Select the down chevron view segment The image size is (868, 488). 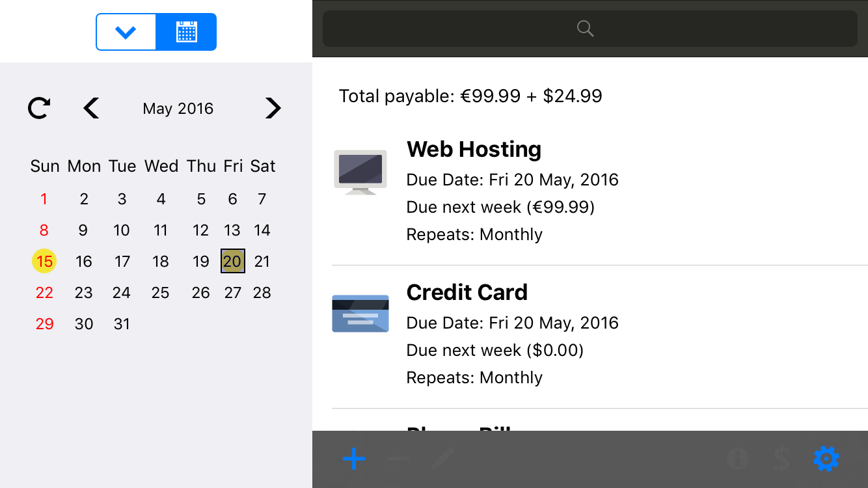pos(126,32)
